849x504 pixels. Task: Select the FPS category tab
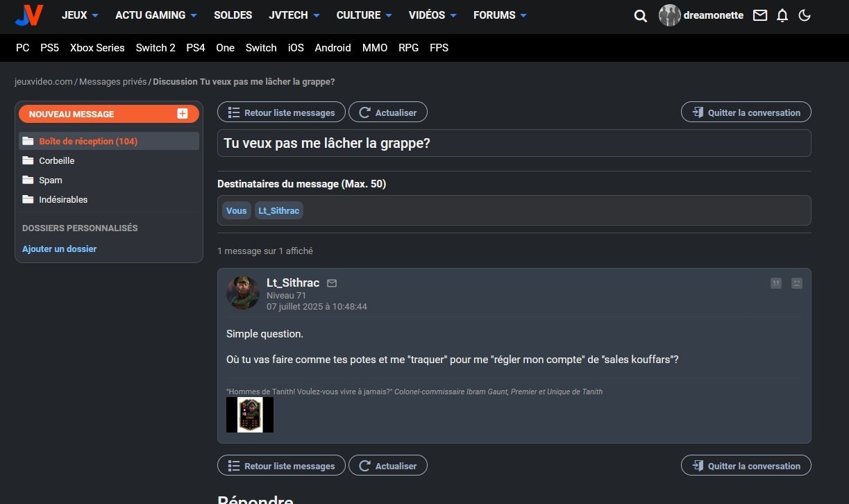coord(439,48)
